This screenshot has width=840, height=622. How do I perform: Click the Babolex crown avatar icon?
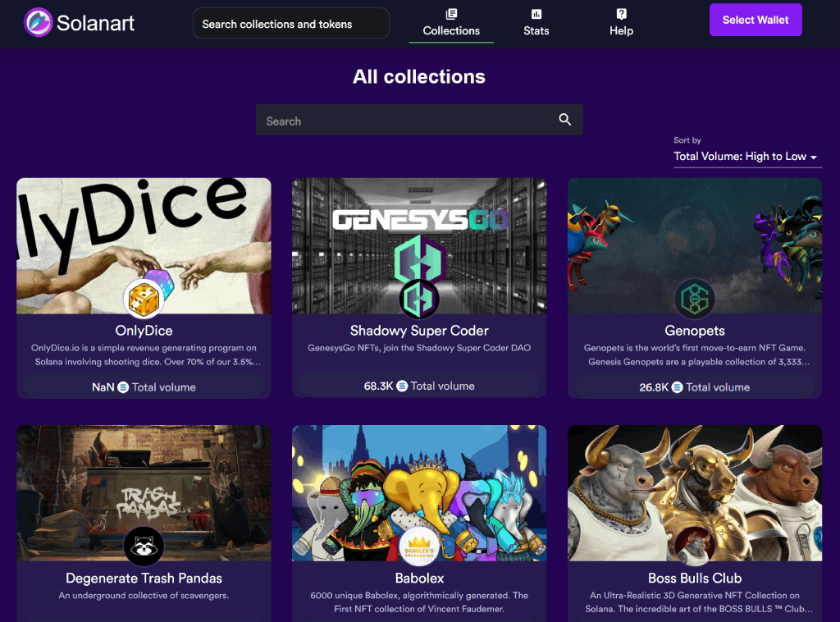[419, 546]
